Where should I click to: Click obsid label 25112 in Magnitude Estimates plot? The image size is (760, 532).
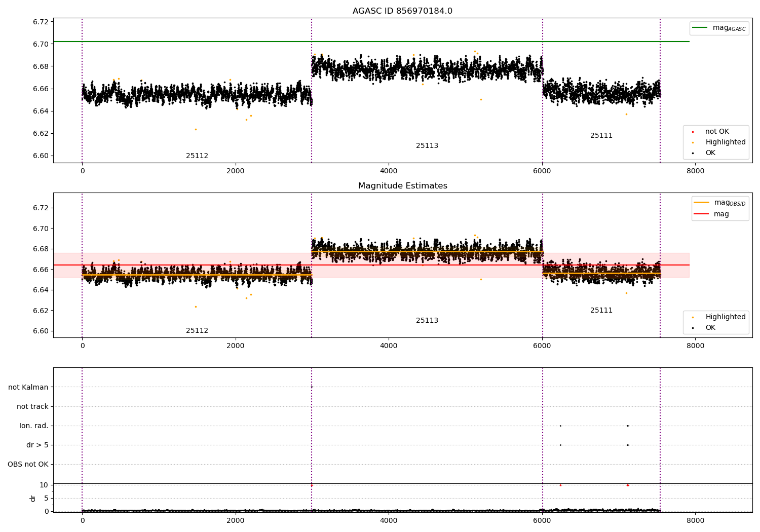pyautogui.click(x=197, y=331)
